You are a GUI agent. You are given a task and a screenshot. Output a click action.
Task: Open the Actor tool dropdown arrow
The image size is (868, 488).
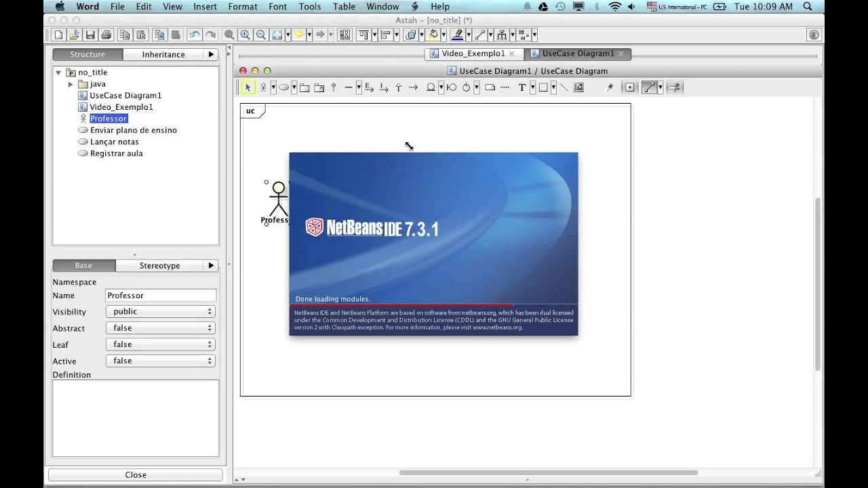pyautogui.click(x=273, y=87)
